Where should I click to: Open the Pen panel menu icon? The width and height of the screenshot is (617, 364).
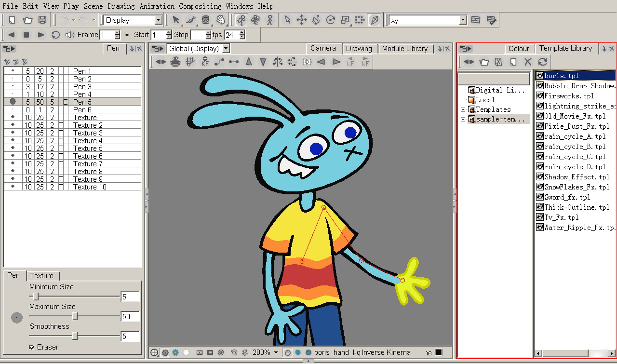click(9, 48)
